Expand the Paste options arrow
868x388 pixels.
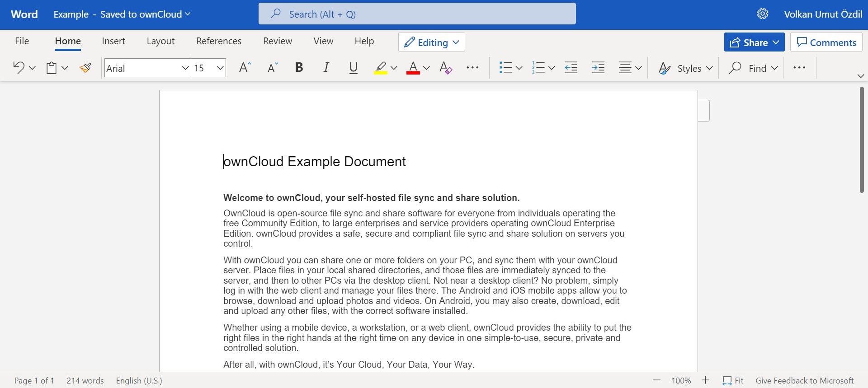[65, 68]
